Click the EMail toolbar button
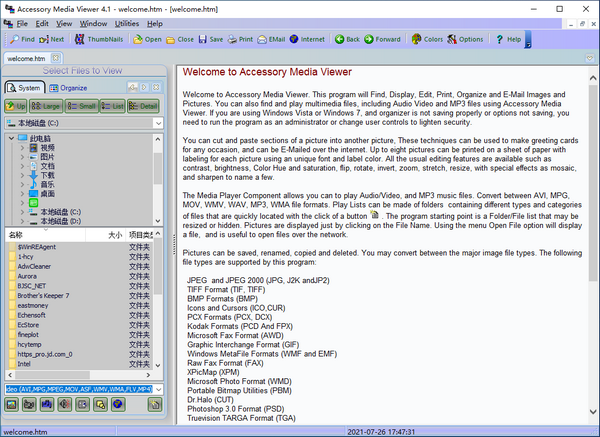 pyautogui.click(x=271, y=39)
